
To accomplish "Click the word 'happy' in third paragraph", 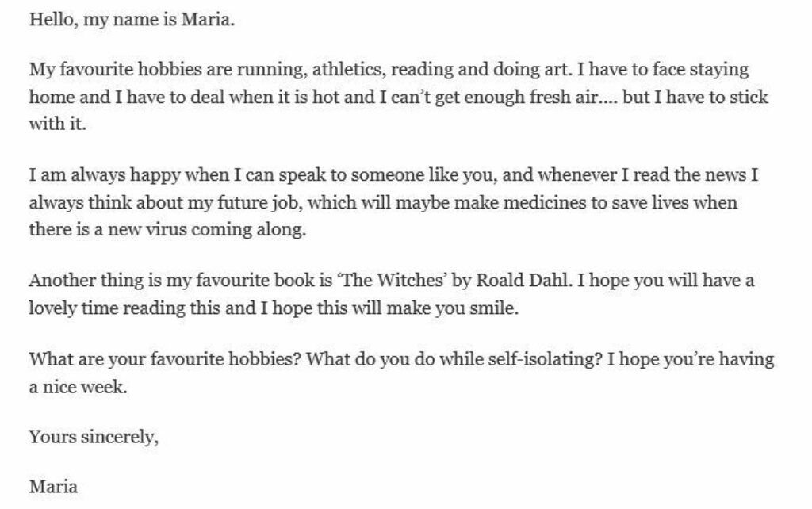I will click(x=155, y=175).
